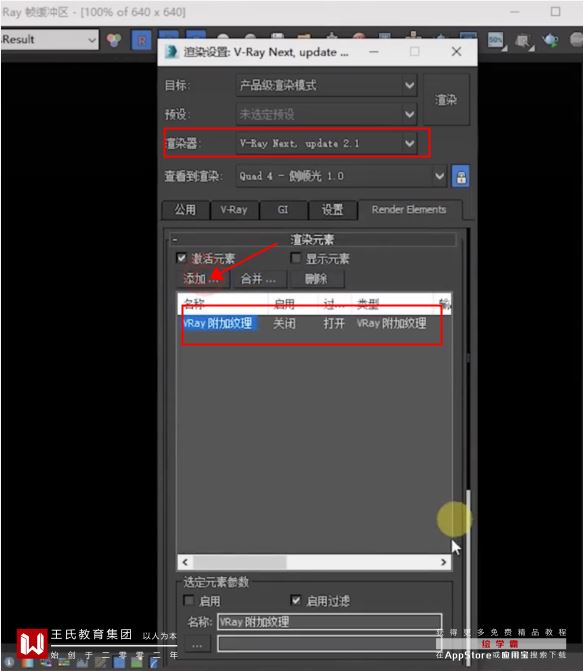Click the 打开 filter cell in element row
This screenshot has width=583, height=671.
pos(334,324)
